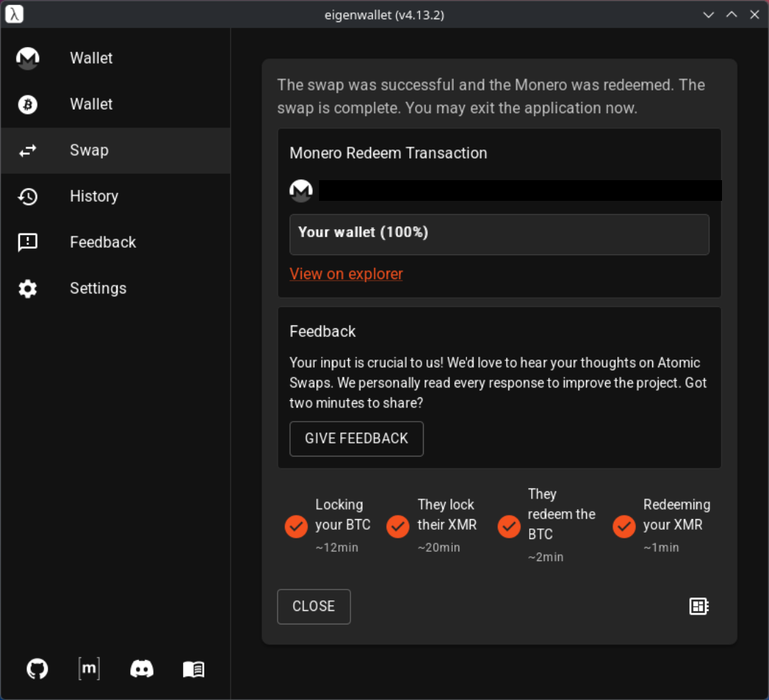Click the 'Monero Redeem Transaction' heading
Screen dimensions: 769x700
coord(389,153)
